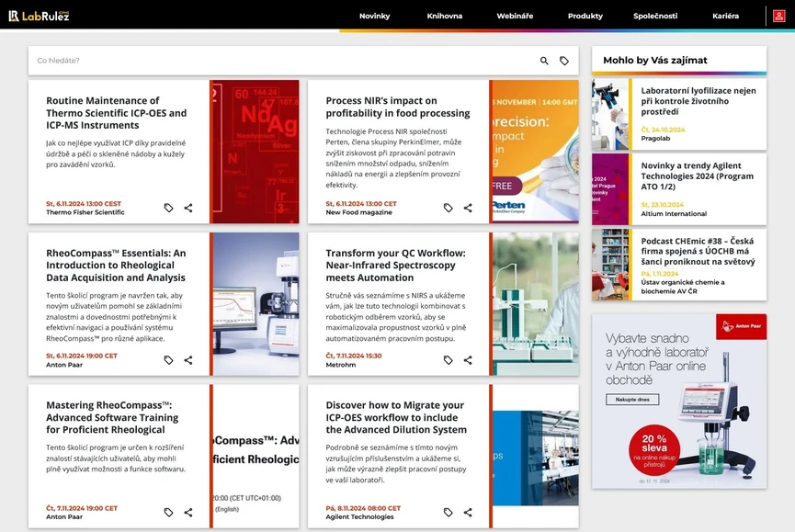The height and width of the screenshot is (532, 795).
Task: Click 'Agilent Technologies' organizer name
Action: pyautogui.click(x=359, y=516)
